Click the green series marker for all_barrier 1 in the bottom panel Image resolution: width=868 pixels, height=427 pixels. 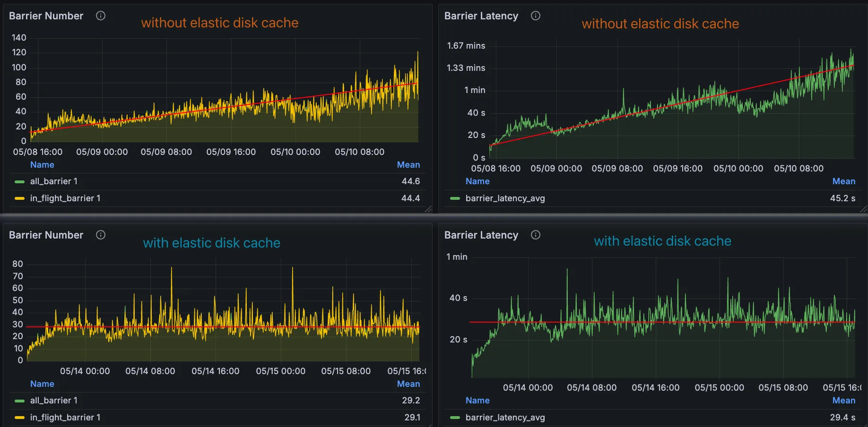(19, 401)
